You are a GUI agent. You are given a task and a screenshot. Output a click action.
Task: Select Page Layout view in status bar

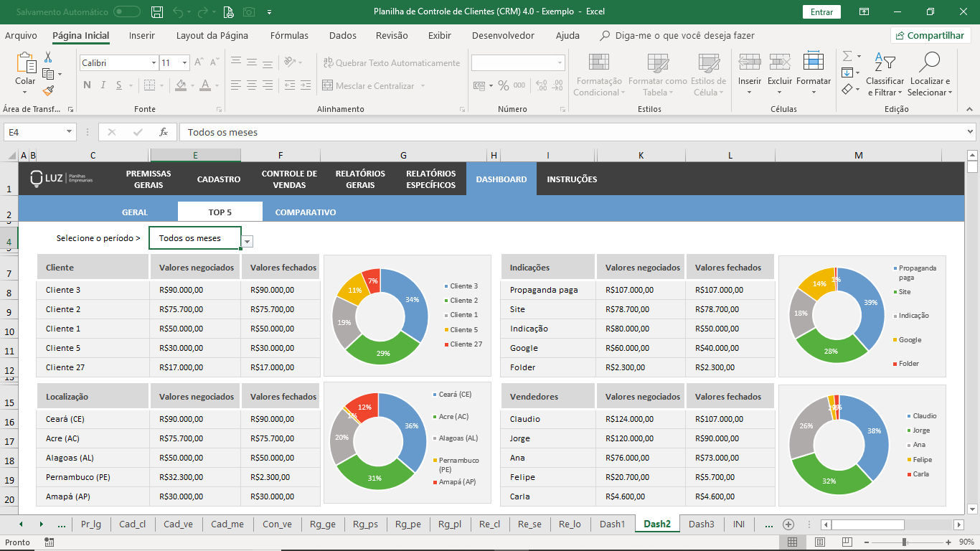pos(819,542)
